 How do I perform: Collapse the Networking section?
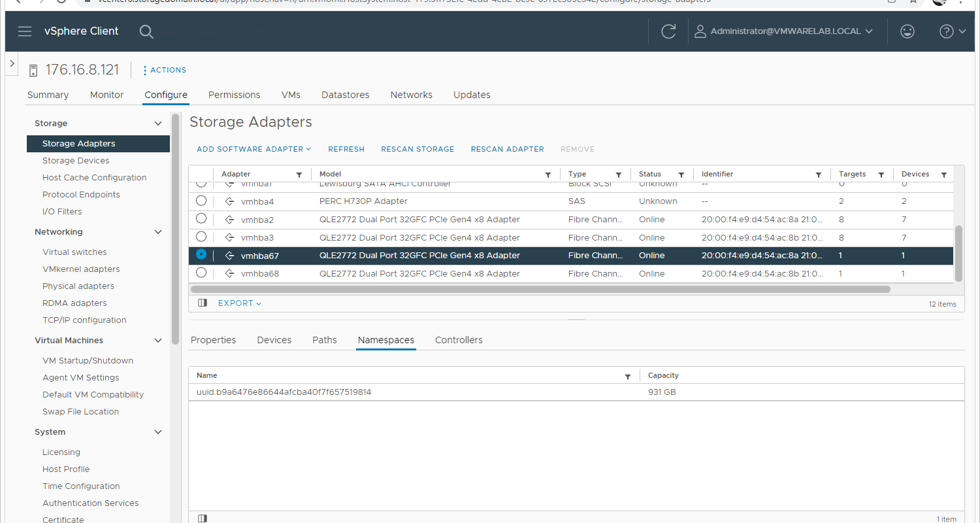157,232
